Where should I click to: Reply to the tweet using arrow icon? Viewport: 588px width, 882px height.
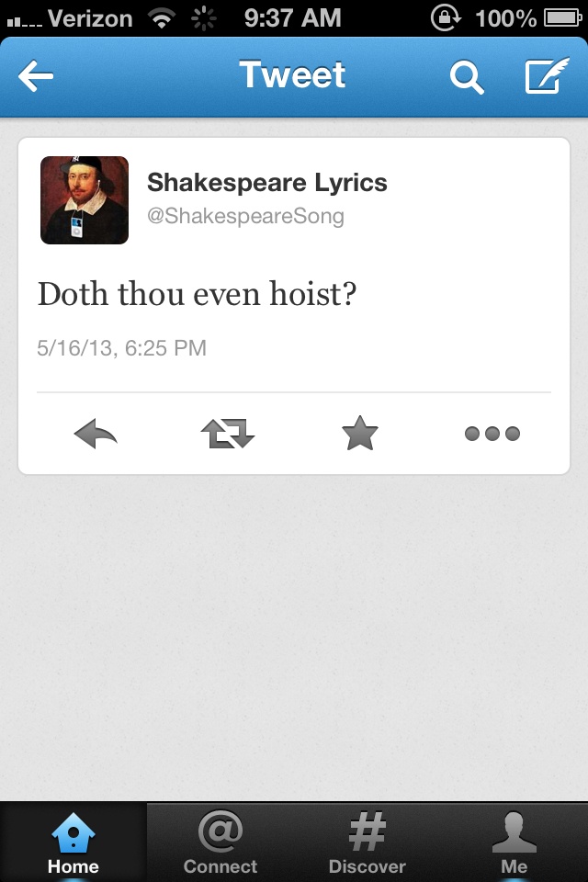(x=96, y=434)
